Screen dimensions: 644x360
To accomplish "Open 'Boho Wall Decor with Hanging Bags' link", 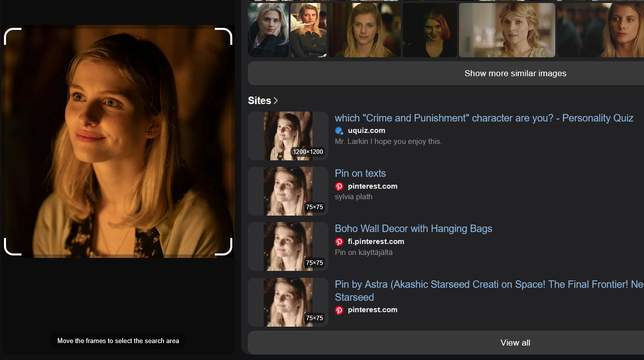I will [414, 229].
